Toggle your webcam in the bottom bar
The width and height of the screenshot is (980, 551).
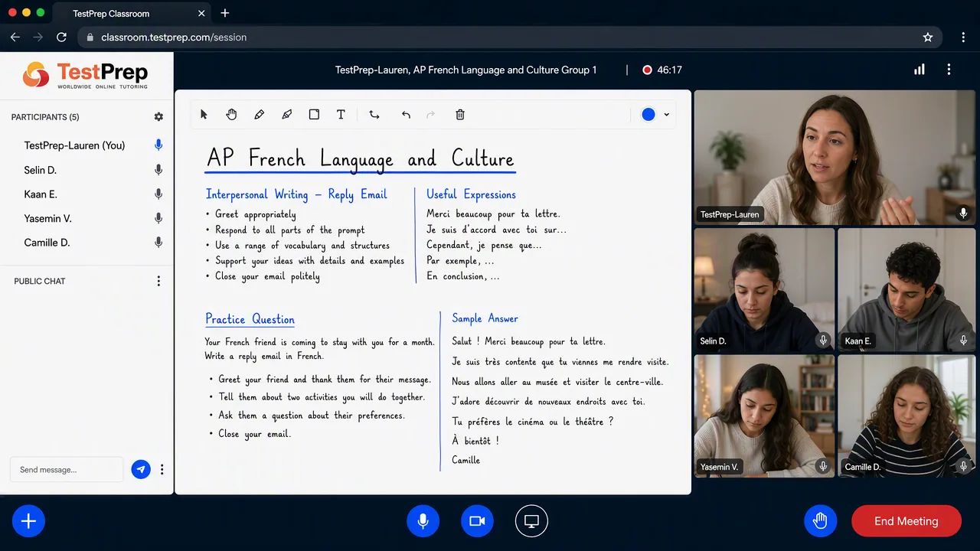[477, 521]
